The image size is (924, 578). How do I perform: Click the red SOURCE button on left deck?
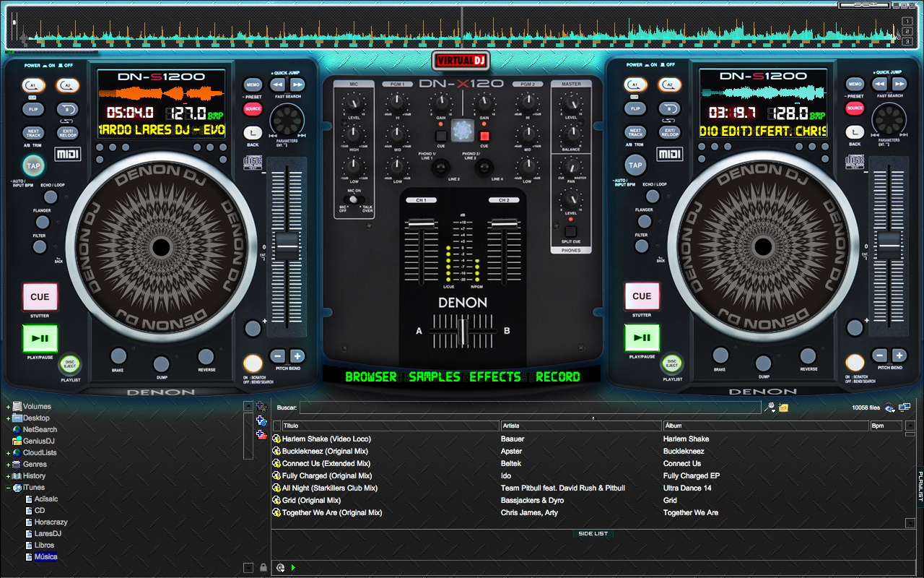click(253, 109)
